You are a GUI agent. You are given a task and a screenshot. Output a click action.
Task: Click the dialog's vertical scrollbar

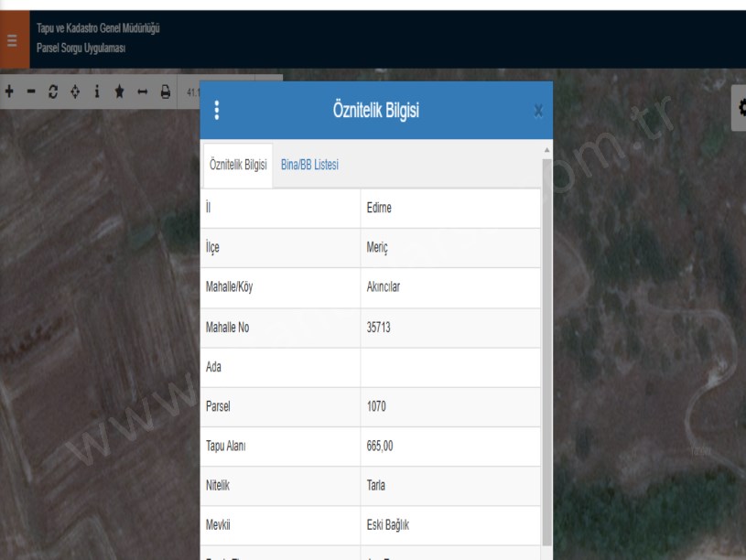click(x=547, y=348)
